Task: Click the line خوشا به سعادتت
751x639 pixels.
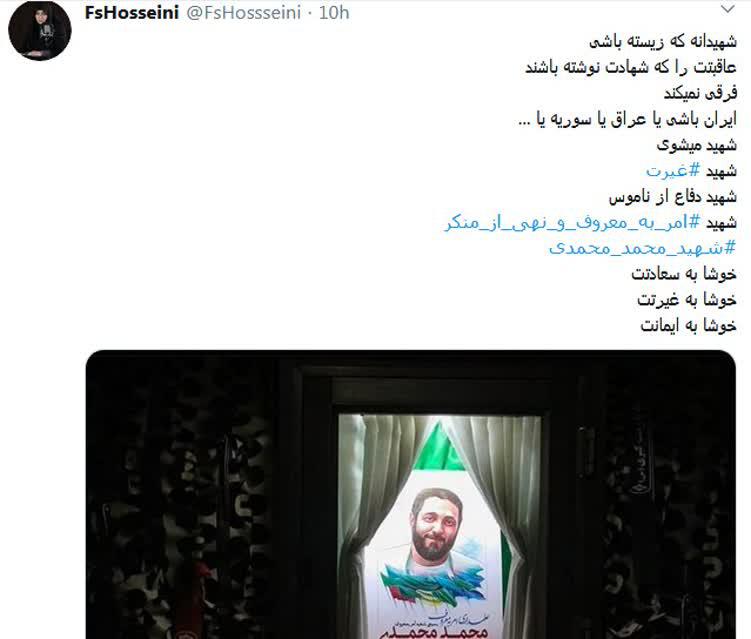Action: point(683,274)
